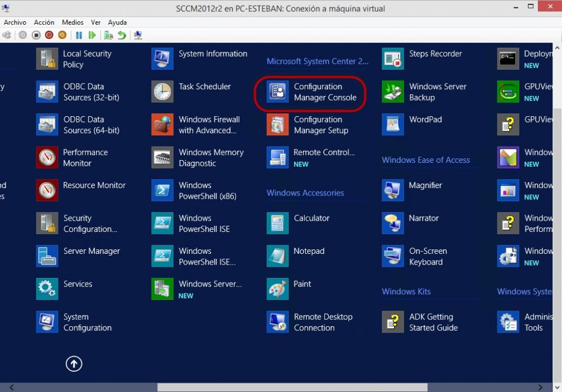This screenshot has width=562, height=392.
Task: Click Windows Kits group header
Action: [x=406, y=291]
